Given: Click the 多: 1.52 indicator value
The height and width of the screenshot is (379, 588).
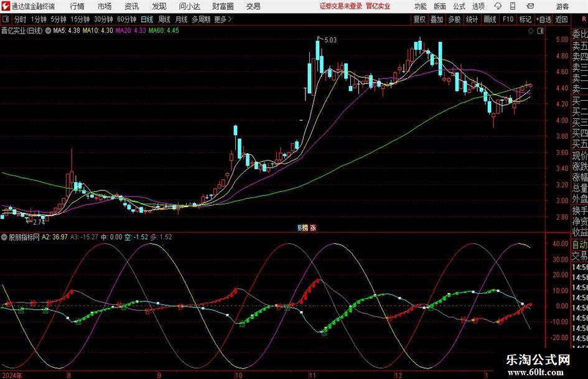Looking at the screenshot, I should click(161, 236).
